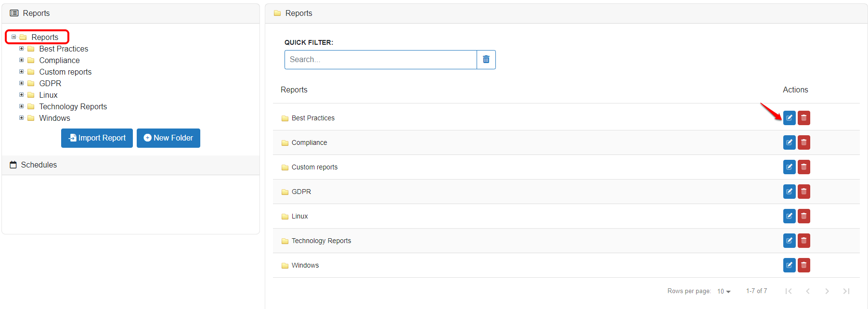This screenshot has width=868, height=309.
Task: Clear the quick filter with trash icon
Action: tap(486, 60)
